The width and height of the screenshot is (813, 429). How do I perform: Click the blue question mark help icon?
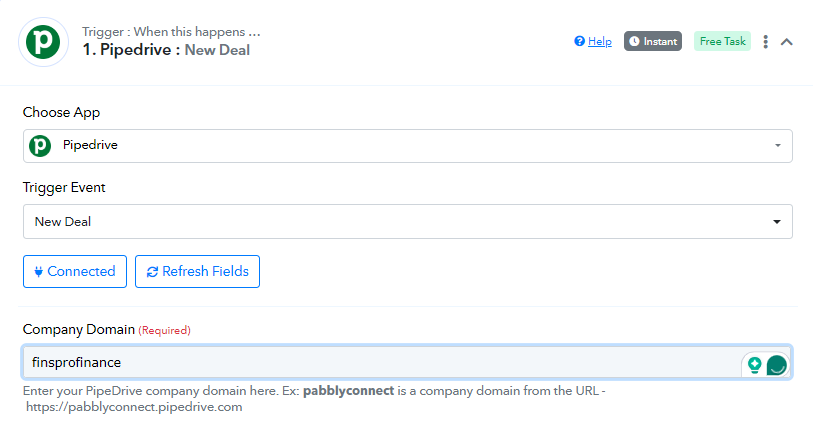point(579,41)
